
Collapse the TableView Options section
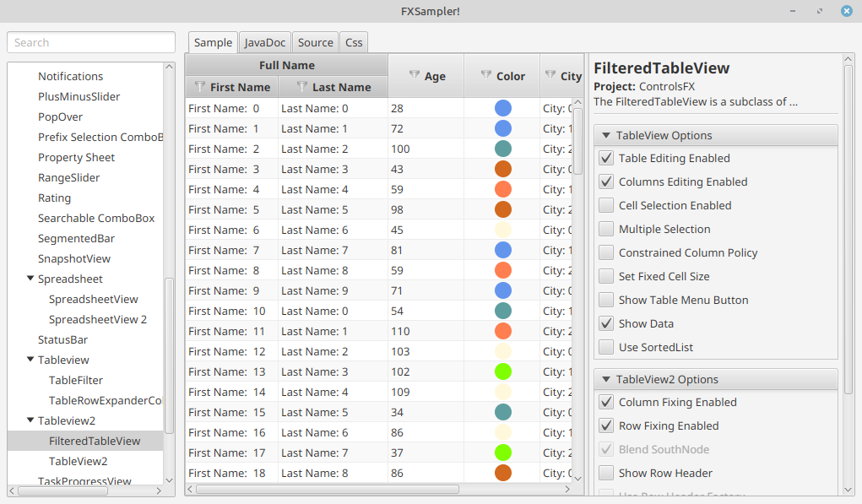(605, 135)
